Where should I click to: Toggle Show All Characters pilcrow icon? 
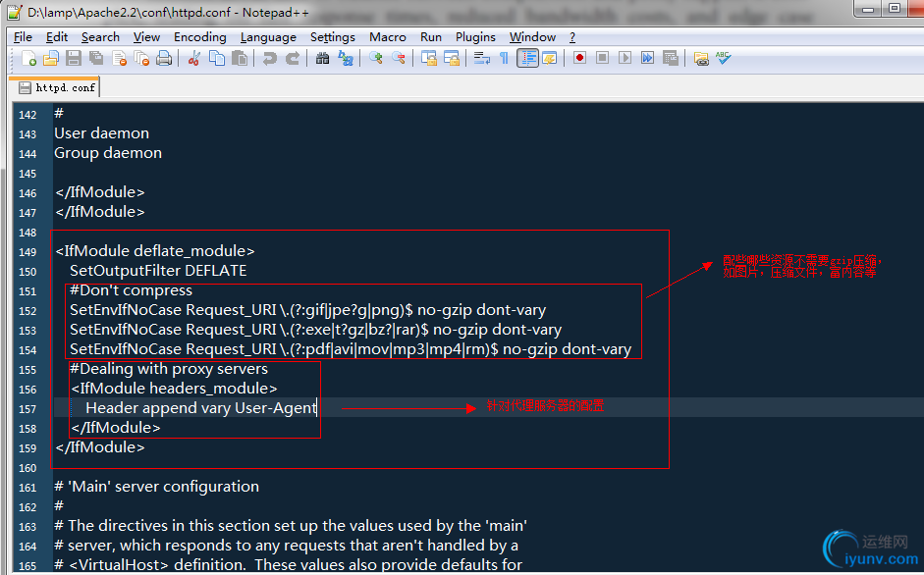point(505,58)
